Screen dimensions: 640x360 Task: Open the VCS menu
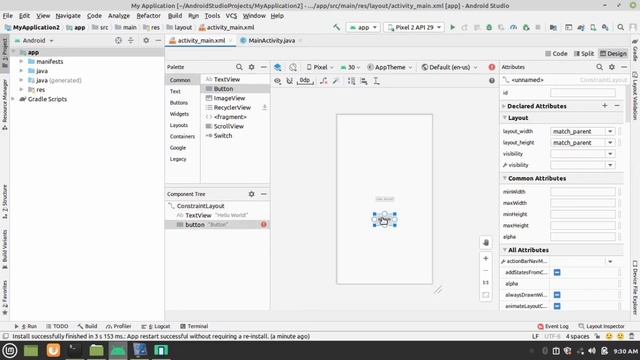231,16
